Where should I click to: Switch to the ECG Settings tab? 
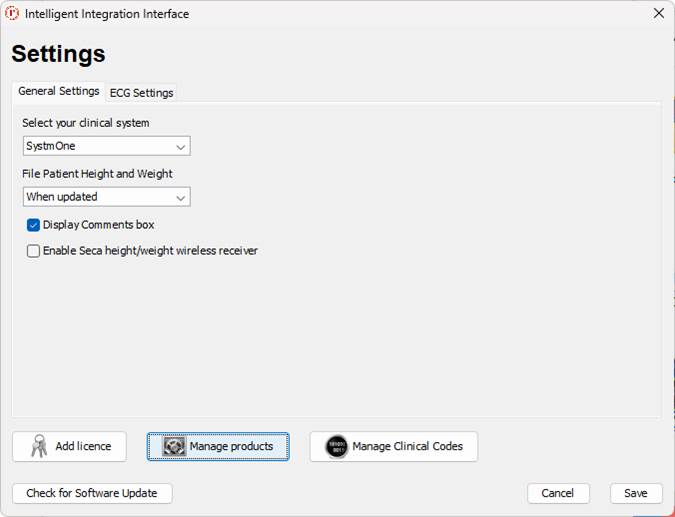click(141, 93)
